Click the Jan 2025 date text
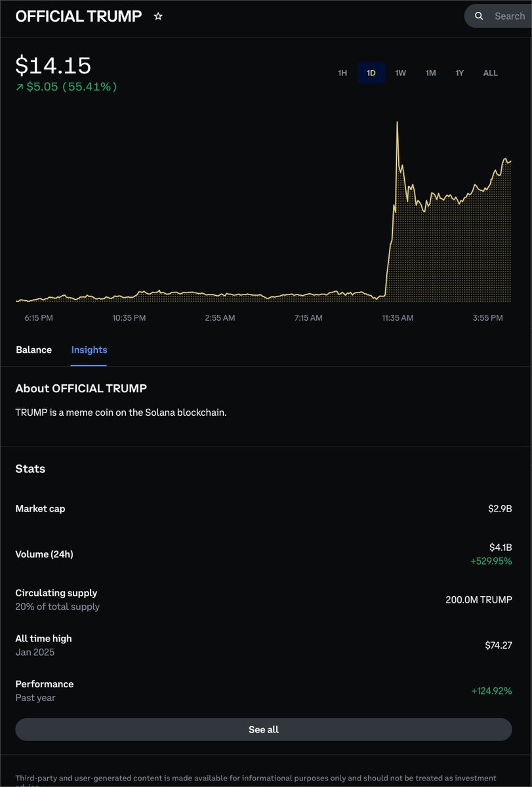Viewport: 532px width, 787px height. click(x=35, y=653)
